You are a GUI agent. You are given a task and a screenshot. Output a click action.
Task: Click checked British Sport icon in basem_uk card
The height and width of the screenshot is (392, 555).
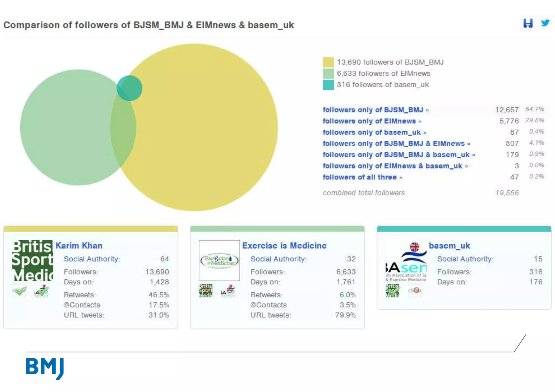click(392, 291)
